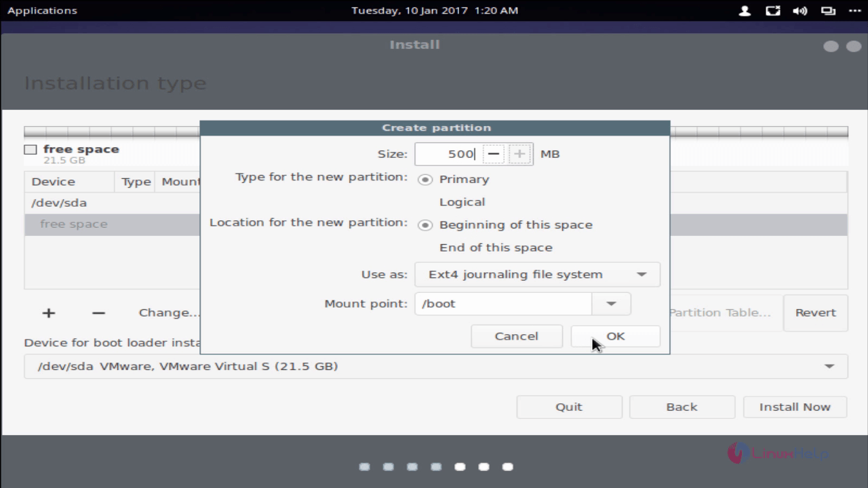The width and height of the screenshot is (868, 488).
Task: Go Back to the previous step
Action: click(x=682, y=407)
